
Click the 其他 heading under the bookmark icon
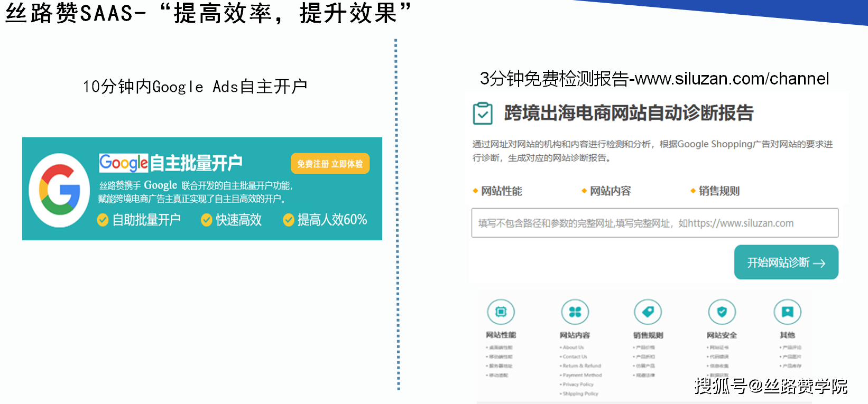pos(787,335)
